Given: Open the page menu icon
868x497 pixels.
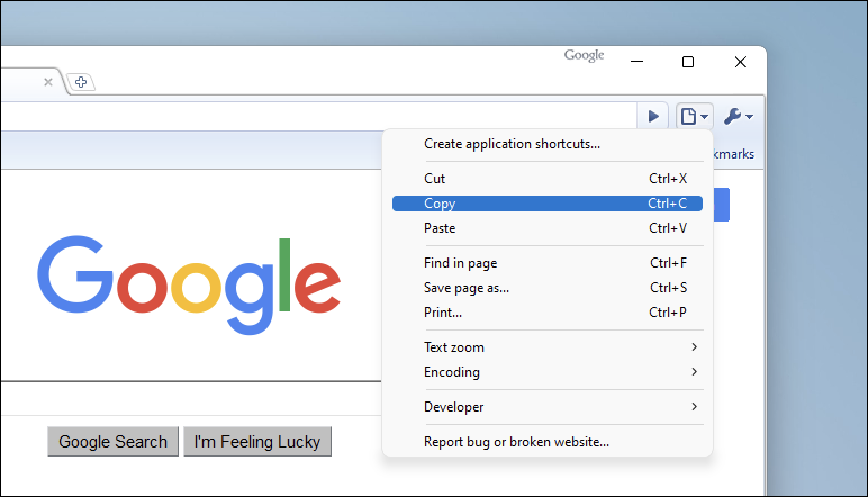Looking at the screenshot, I should pos(694,116).
